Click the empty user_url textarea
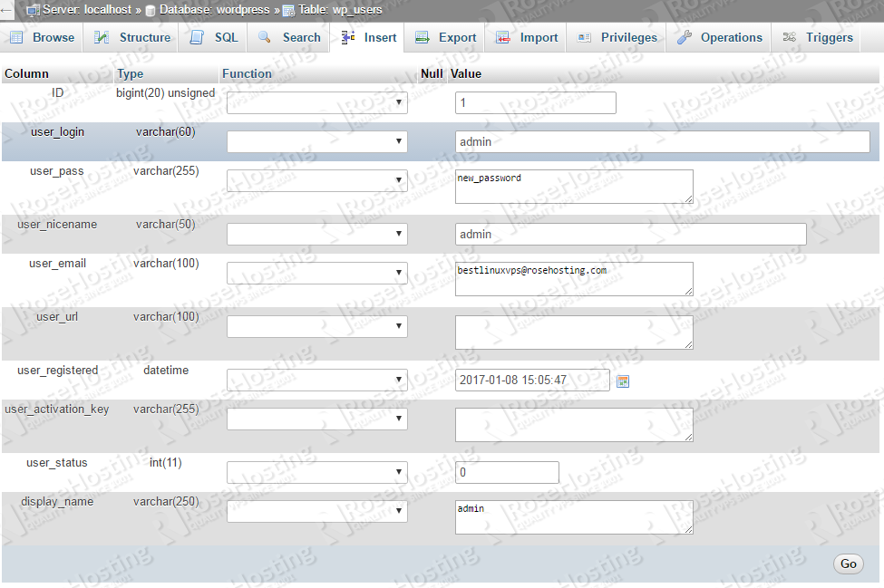This screenshot has height=588, width=884. click(574, 333)
